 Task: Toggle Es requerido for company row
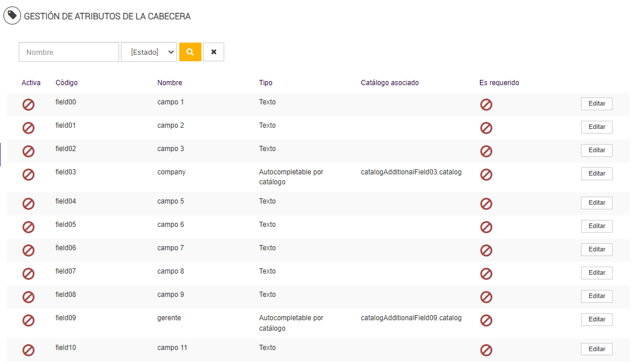[486, 174]
